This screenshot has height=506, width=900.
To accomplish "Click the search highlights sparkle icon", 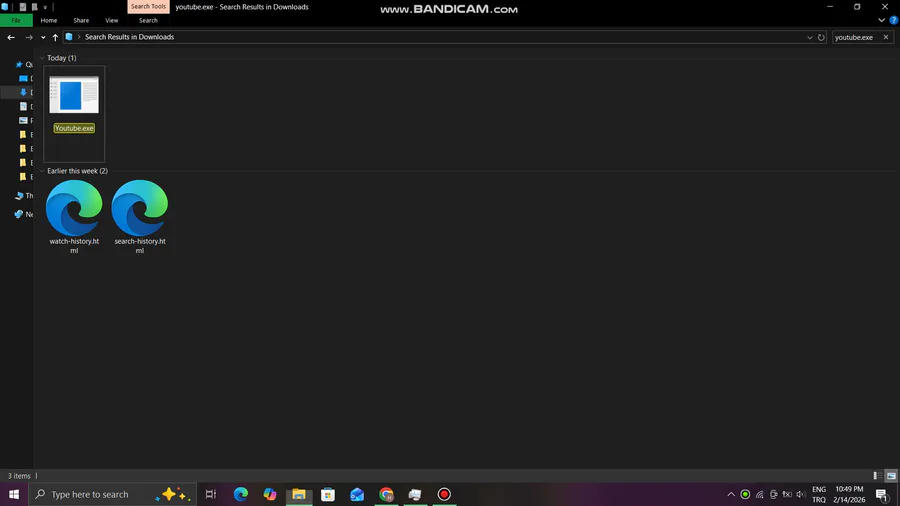I will click(x=173, y=494).
